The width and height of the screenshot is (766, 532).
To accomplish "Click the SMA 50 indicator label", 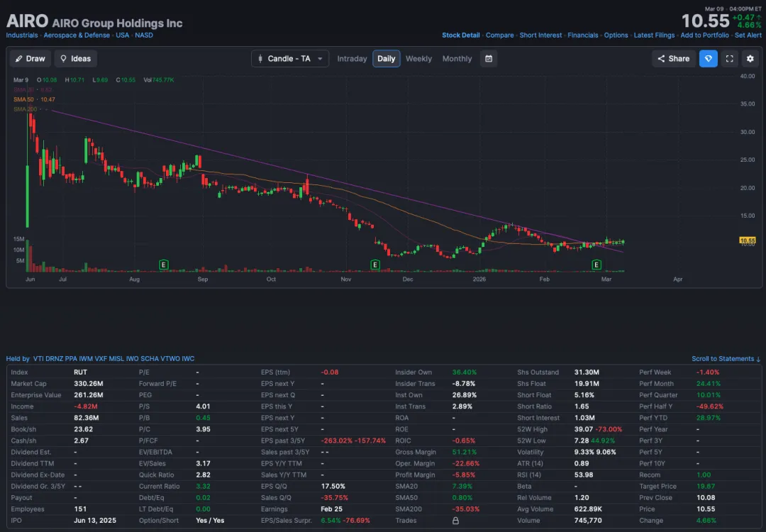I will click(x=23, y=99).
